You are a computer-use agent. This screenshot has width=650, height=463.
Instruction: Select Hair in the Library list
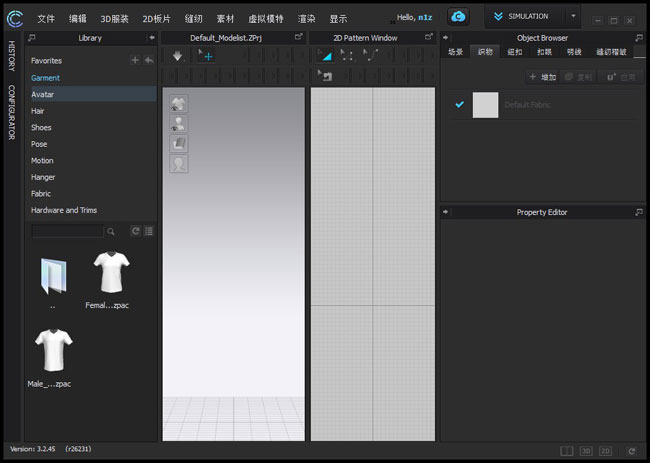(x=38, y=111)
